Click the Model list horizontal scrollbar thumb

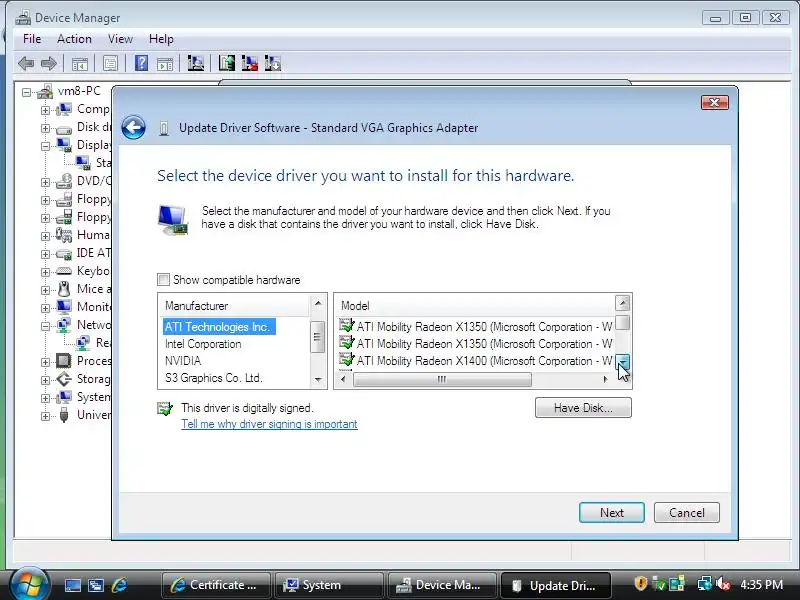click(442, 379)
